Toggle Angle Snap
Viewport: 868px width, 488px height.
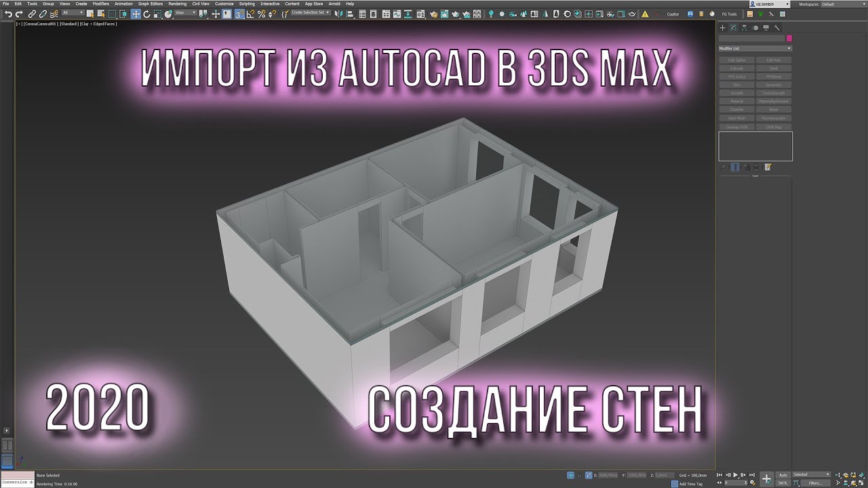click(x=250, y=14)
